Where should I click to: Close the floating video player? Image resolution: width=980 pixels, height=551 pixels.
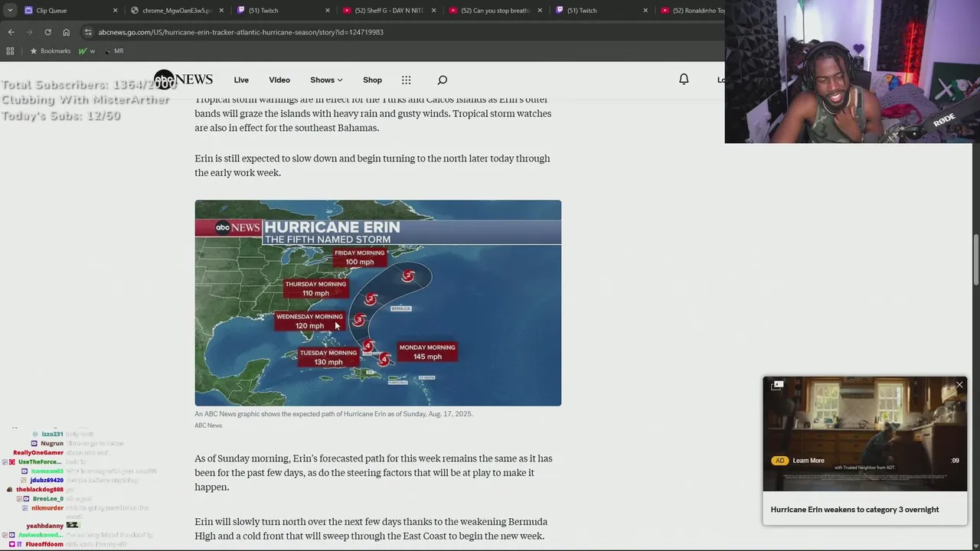coord(959,385)
